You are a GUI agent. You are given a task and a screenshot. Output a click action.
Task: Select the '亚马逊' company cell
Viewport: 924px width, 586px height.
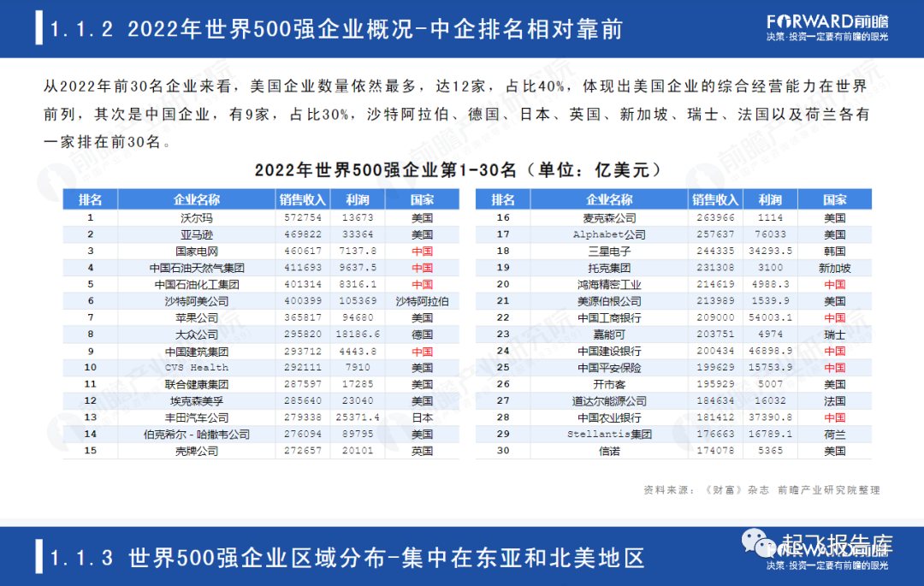[x=196, y=234]
